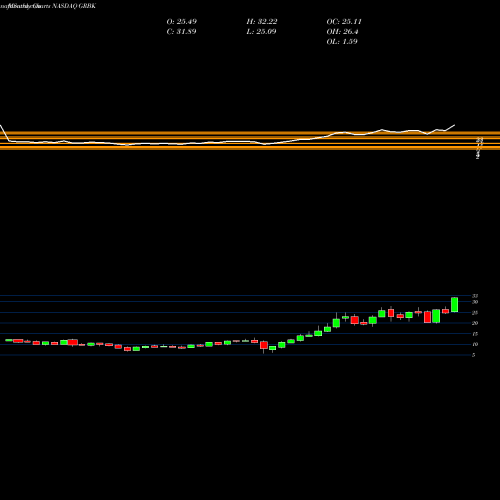Click the 5 price axis label
Image resolution: width=500 pixels, height=500 pixels.
pyautogui.click(x=474, y=355)
